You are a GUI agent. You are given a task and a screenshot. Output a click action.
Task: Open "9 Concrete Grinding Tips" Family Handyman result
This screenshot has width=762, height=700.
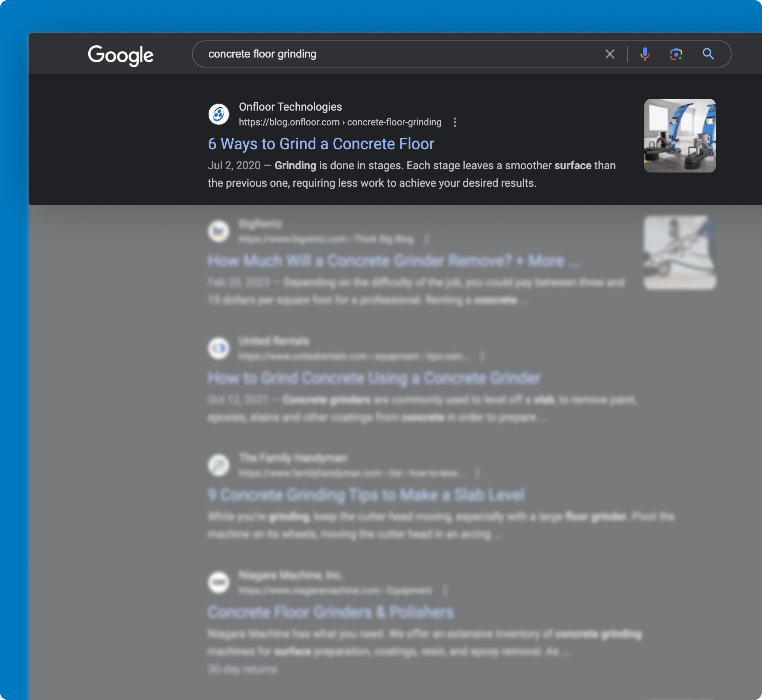point(366,495)
